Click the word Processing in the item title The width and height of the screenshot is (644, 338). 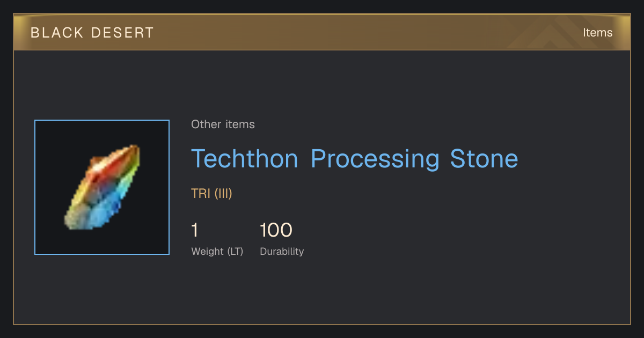point(375,160)
